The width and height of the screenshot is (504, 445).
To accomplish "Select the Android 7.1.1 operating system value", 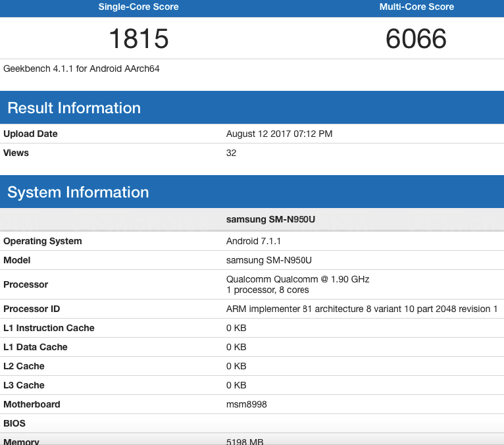I will [x=254, y=241].
